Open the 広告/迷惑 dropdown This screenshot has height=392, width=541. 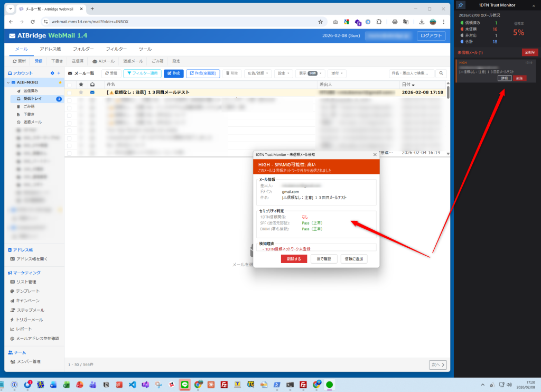[259, 73]
